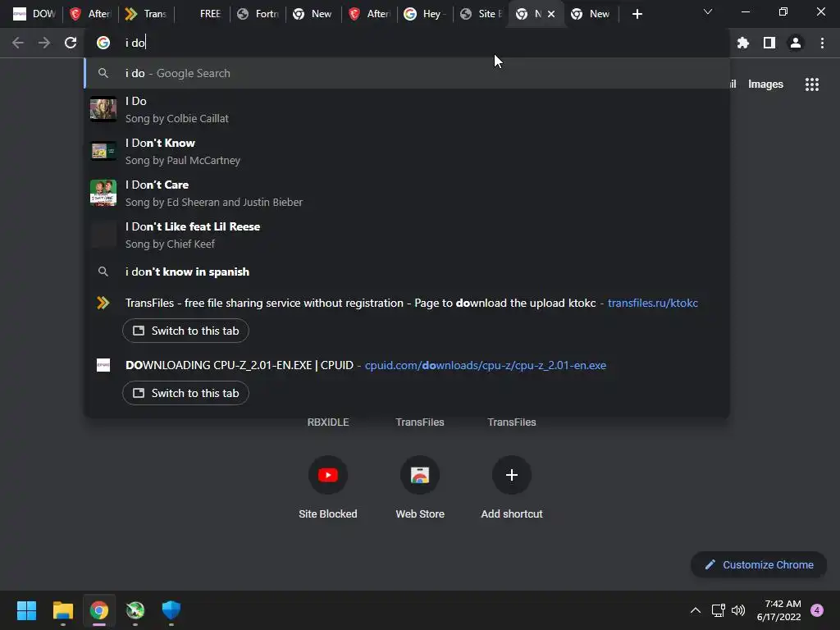Open the profile avatar icon
Image resolution: width=840 pixels, height=630 pixels.
796,43
